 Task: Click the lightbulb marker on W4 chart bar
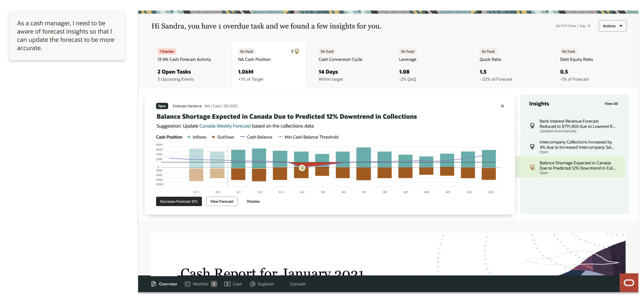302,168
